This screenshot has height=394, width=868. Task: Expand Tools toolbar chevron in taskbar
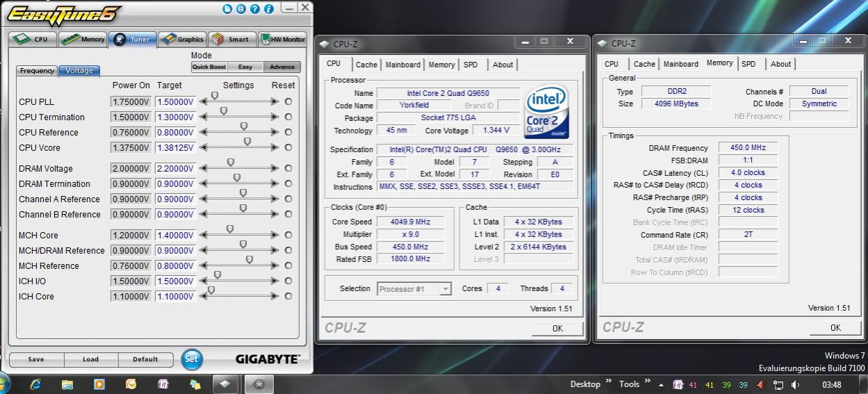(x=648, y=381)
